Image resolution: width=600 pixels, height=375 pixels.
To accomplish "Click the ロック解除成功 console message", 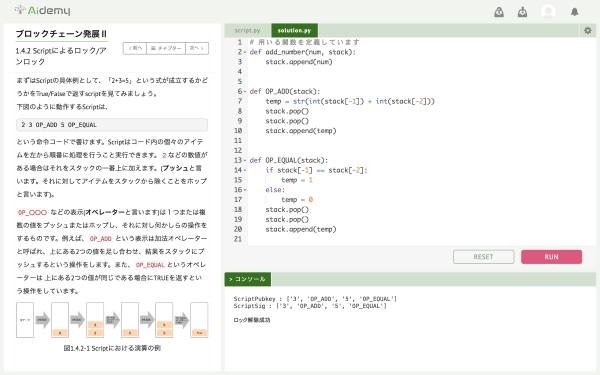I will point(252,320).
